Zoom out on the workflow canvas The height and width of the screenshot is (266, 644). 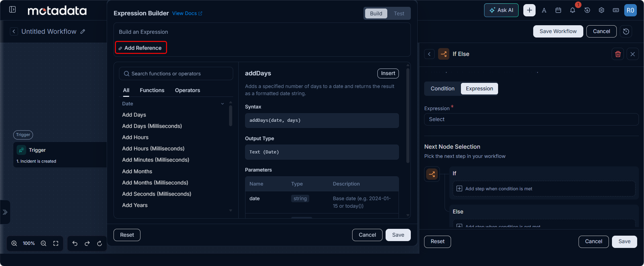[x=43, y=243]
